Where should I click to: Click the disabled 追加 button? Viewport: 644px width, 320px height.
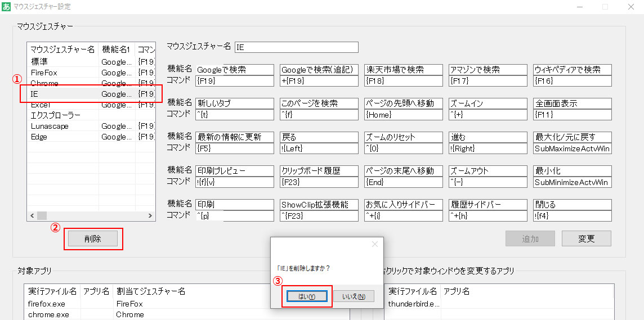click(x=530, y=238)
